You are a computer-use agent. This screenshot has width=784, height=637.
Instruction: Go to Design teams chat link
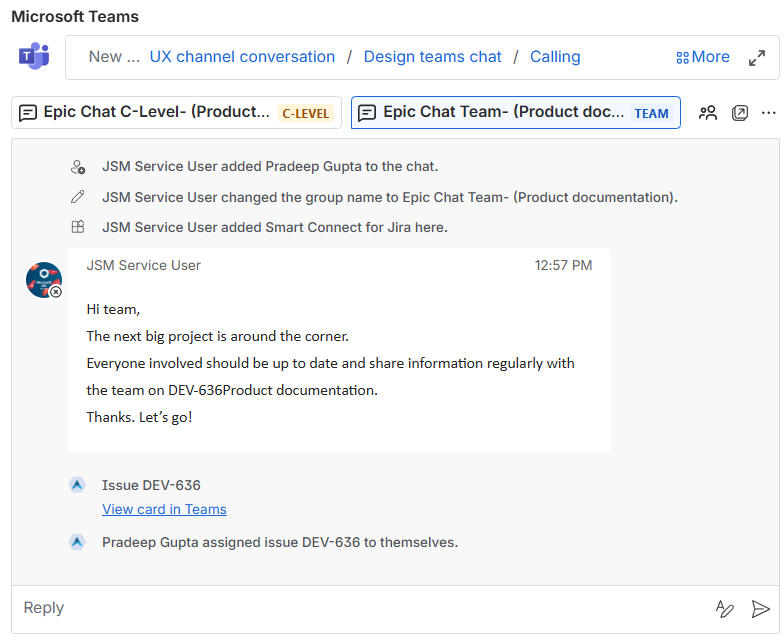pos(432,57)
